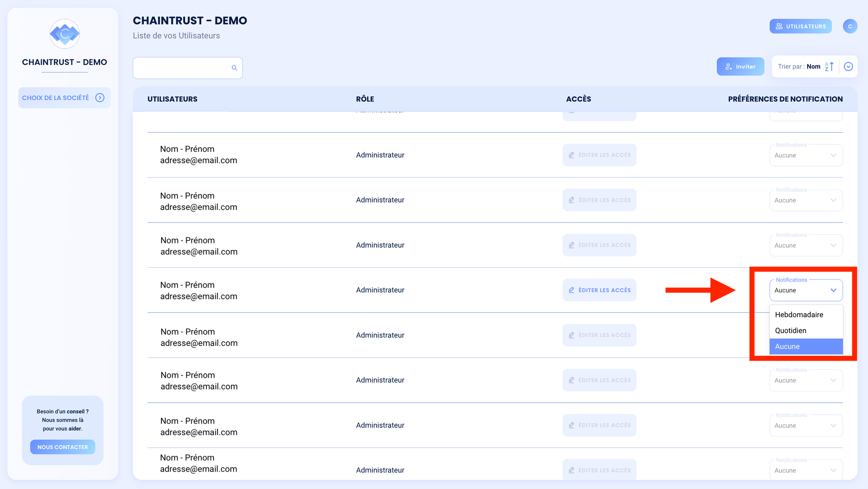868x489 pixels.
Task: Select Aucune option in open dropdown list
Action: coord(806,346)
